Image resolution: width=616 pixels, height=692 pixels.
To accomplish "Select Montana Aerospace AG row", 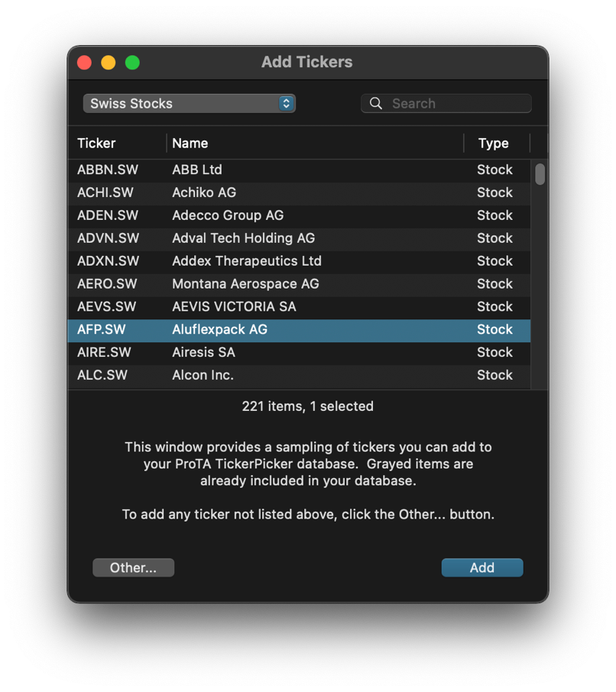I will coord(298,284).
